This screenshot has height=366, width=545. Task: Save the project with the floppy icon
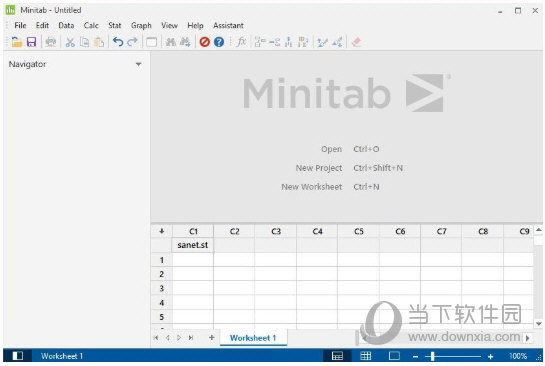pos(32,42)
